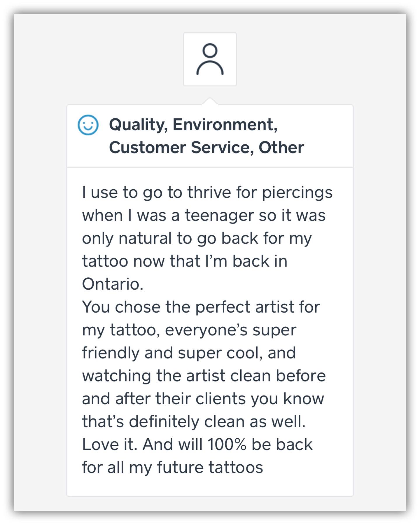Click the word "thrive" in the review
This screenshot has width=420, height=525.
209,192
